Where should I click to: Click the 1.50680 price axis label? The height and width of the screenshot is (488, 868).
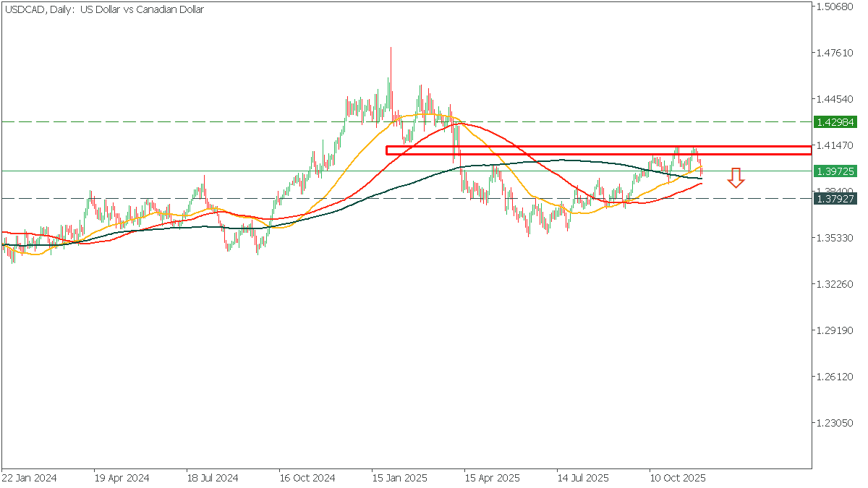[834, 7]
